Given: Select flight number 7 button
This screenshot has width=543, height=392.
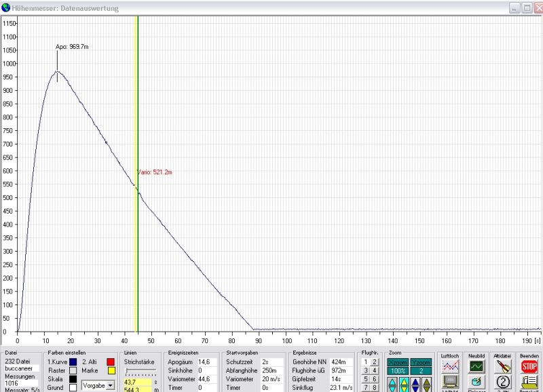Looking at the screenshot, I should click(x=365, y=387).
